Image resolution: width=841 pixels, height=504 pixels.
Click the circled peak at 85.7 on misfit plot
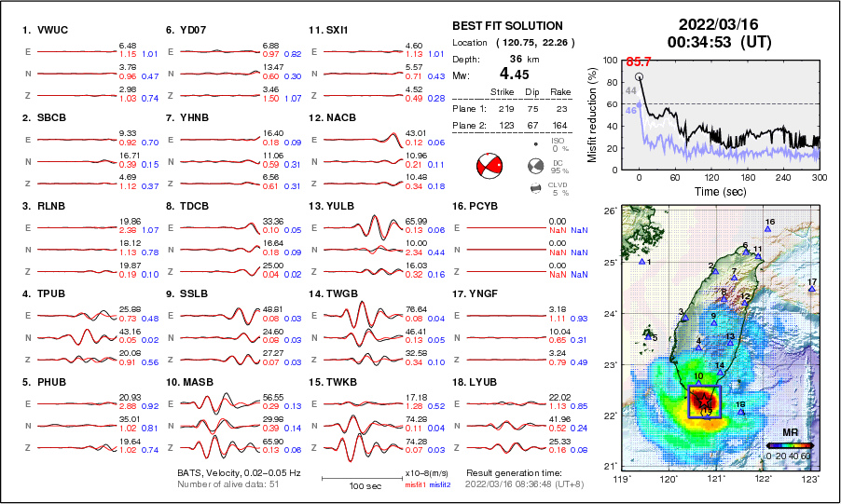(x=639, y=77)
